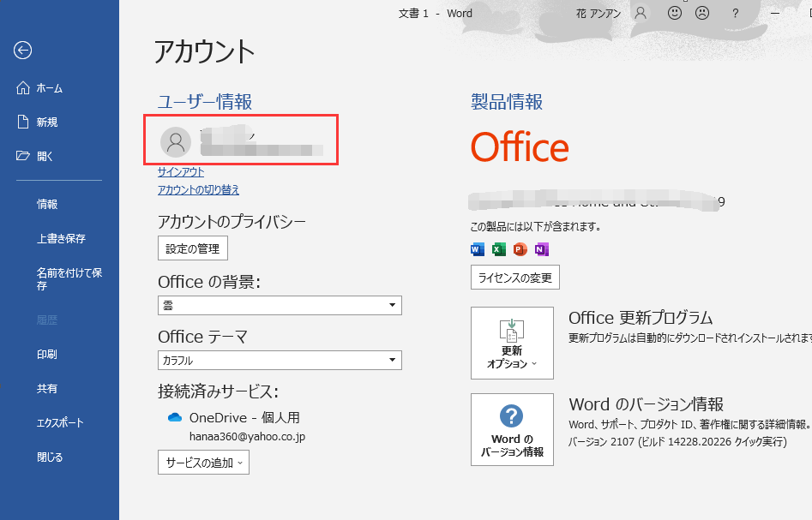This screenshot has height=520, width=812.
Task: Click the 設定の管理 button
Action: pyautogui.click(x=193, y=248)
